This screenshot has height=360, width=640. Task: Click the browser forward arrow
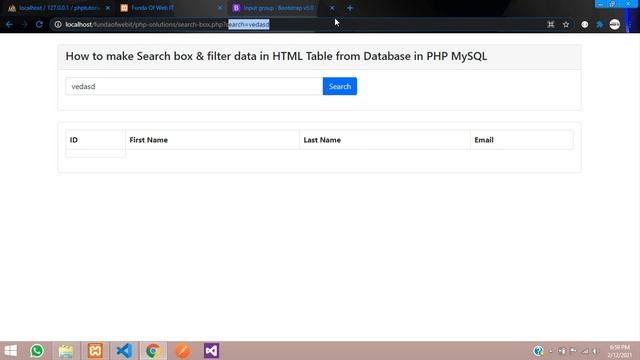point(24,24)
